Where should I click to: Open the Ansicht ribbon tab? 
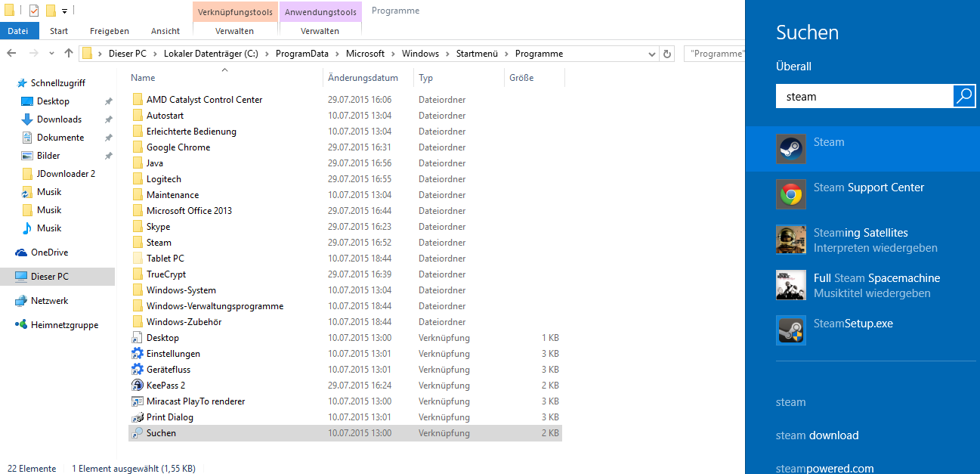tap(165, 31)
